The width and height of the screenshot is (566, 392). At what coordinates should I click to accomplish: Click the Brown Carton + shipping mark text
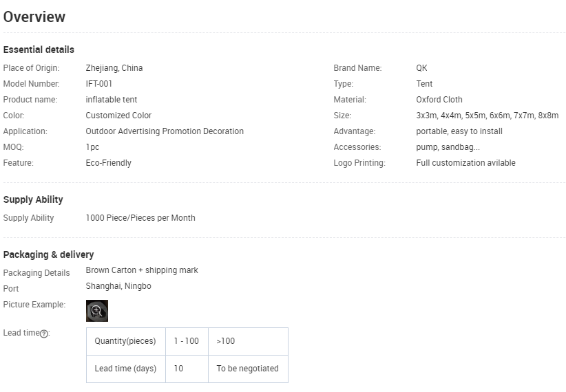tap(142, 270)
